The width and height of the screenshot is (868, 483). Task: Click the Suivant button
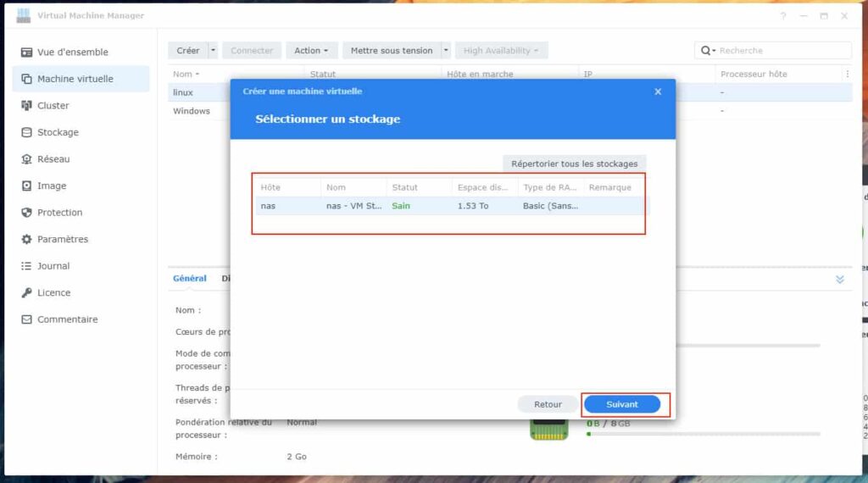621,404
